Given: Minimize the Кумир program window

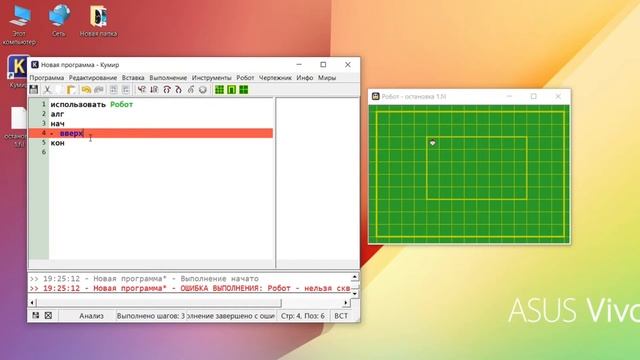Looking at the screenshot, I should 299,64.
